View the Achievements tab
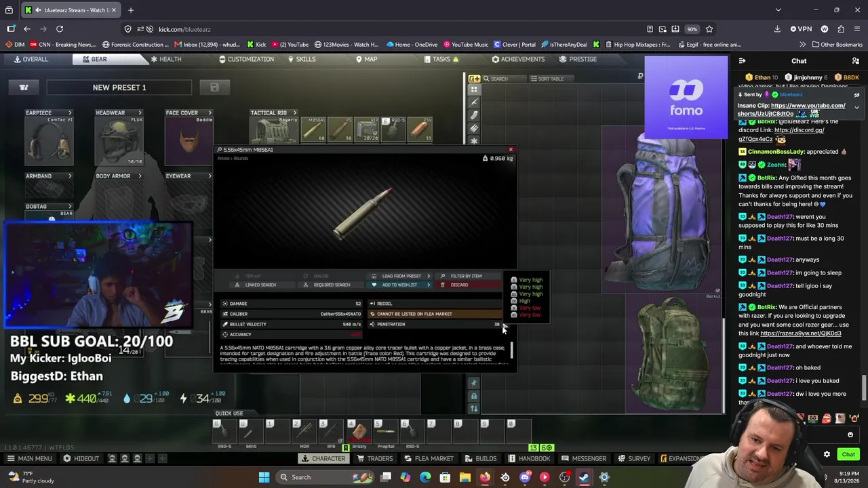This screenshot has height=488, width=868. point(518,59)
